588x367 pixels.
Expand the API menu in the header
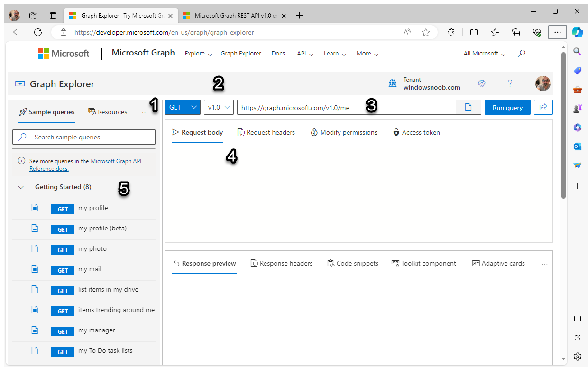coord(305,54)
